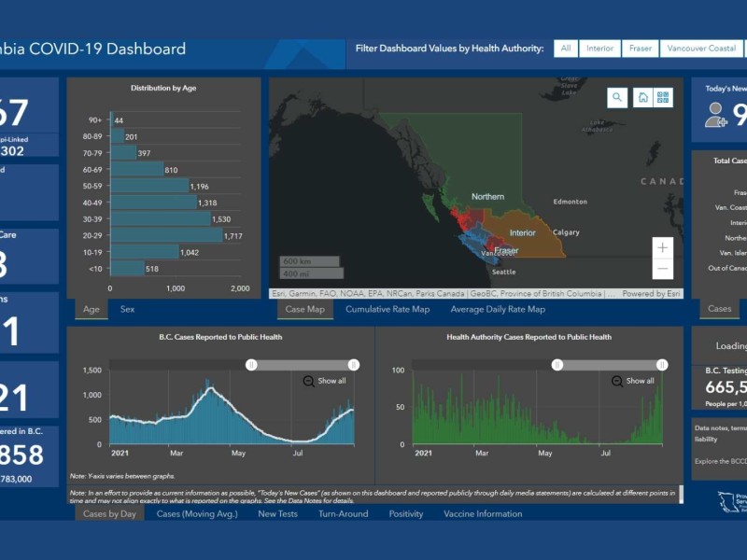The width and height of the screenshot is (747, 560).
Task: Click left range handle on B.C. Cases chart
Action: click(251, 365)
